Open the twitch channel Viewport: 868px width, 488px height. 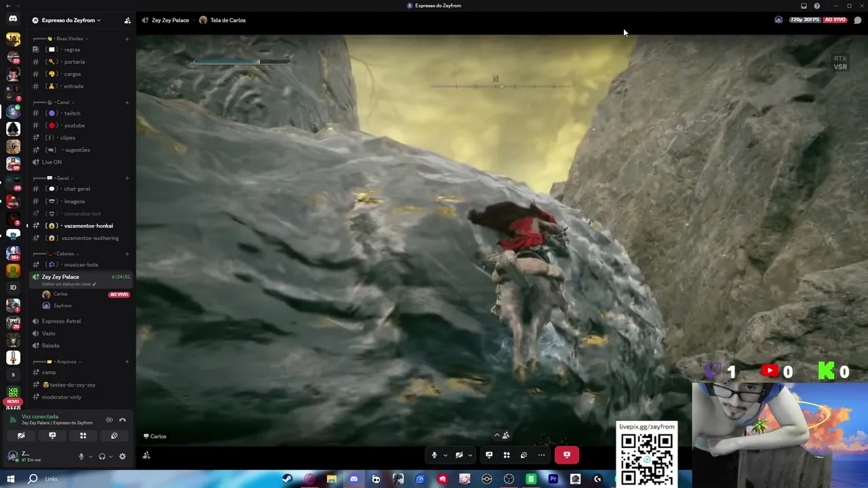tap(81, 113)
